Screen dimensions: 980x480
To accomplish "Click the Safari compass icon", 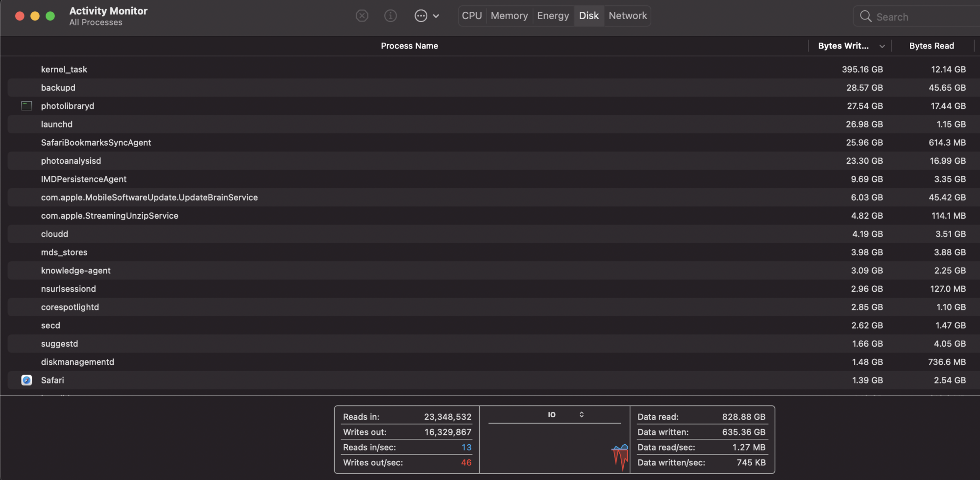I will click(26, 380).
